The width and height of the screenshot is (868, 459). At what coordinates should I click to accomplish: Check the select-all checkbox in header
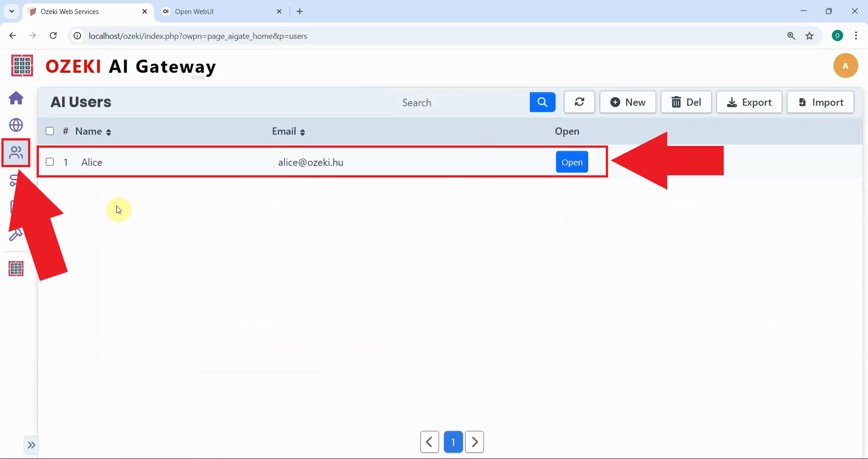click(x=50, y=131)
